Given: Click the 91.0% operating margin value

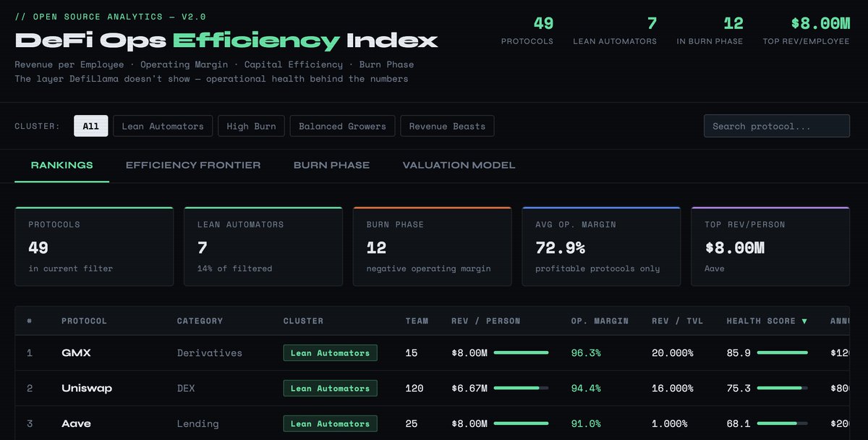Looking at the screenshot, I should 586,423.
